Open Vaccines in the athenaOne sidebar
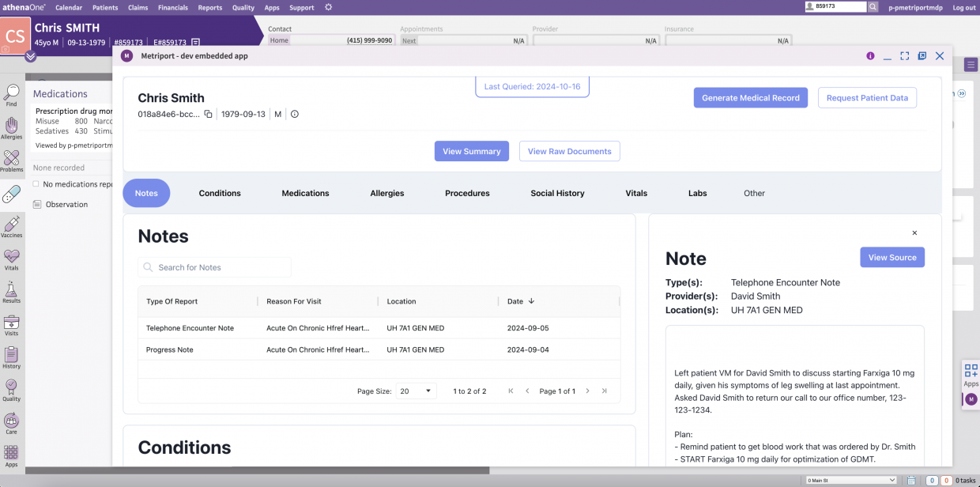 coord(11,227)
